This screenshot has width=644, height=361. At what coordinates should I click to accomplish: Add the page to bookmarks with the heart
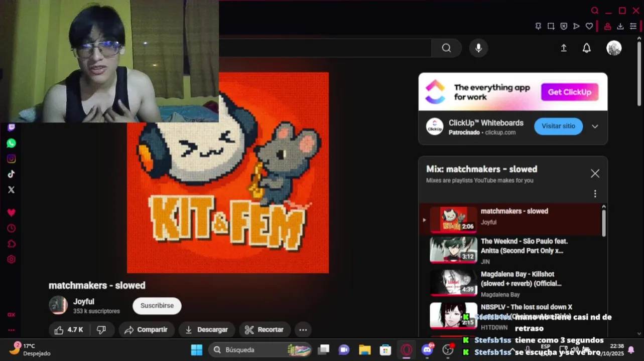click(589, 26)
